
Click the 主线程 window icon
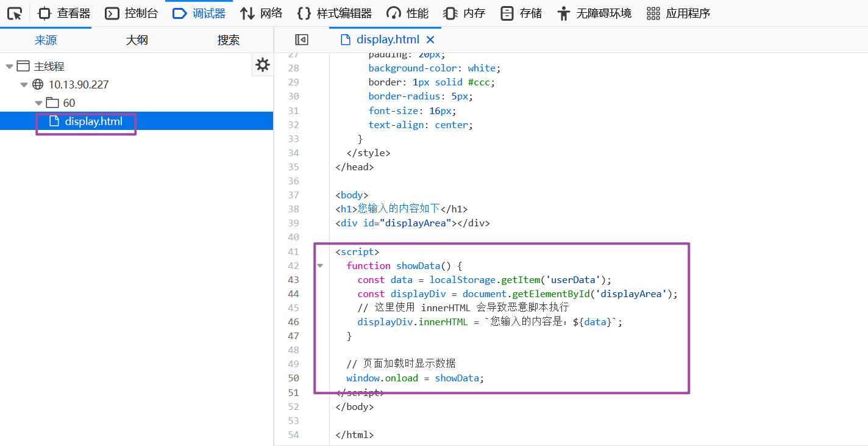coord(23,67)
